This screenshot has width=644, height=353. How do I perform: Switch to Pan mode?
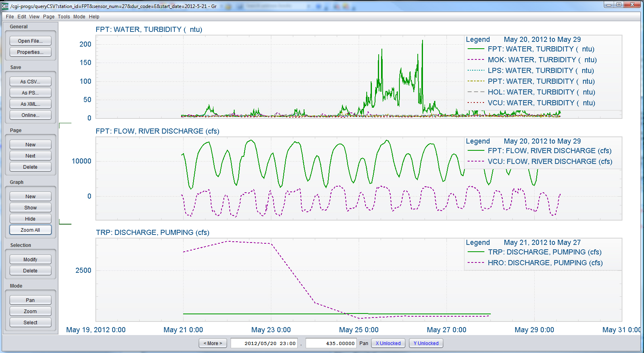point(30,300)
